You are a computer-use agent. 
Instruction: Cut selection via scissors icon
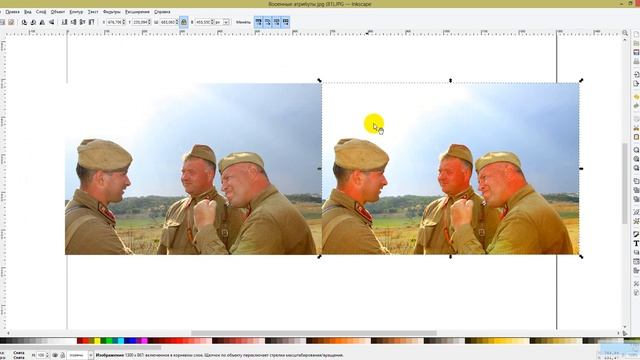pyautogui.click(x=636, y=128)
